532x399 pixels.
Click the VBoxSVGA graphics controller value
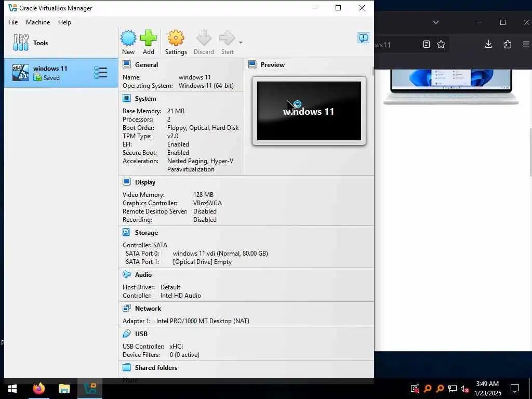pos(207,203)
